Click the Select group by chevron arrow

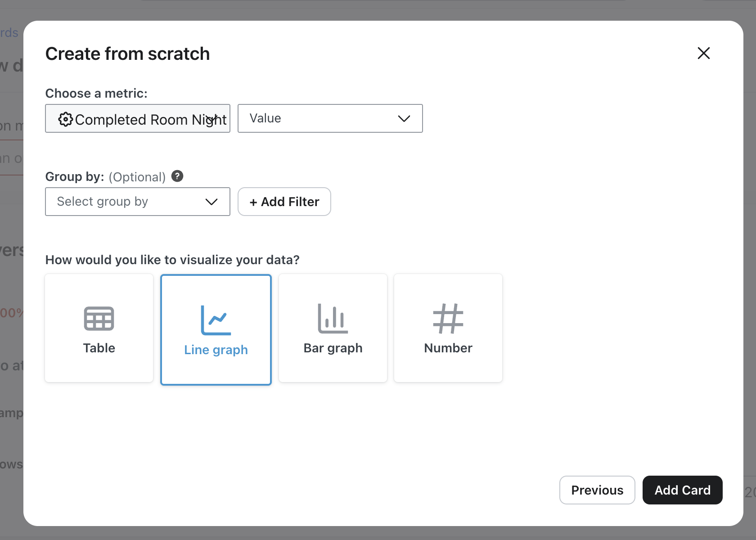coord(211,202)
